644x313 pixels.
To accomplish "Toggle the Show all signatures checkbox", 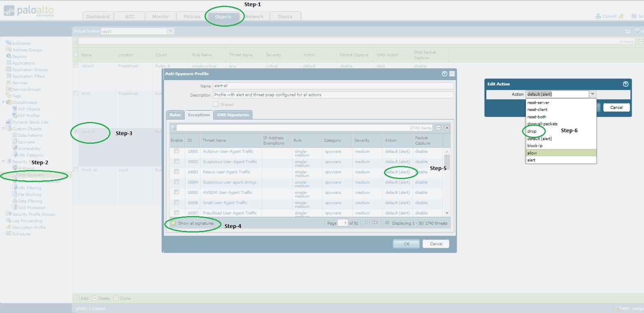I will (x=173, y=223).
